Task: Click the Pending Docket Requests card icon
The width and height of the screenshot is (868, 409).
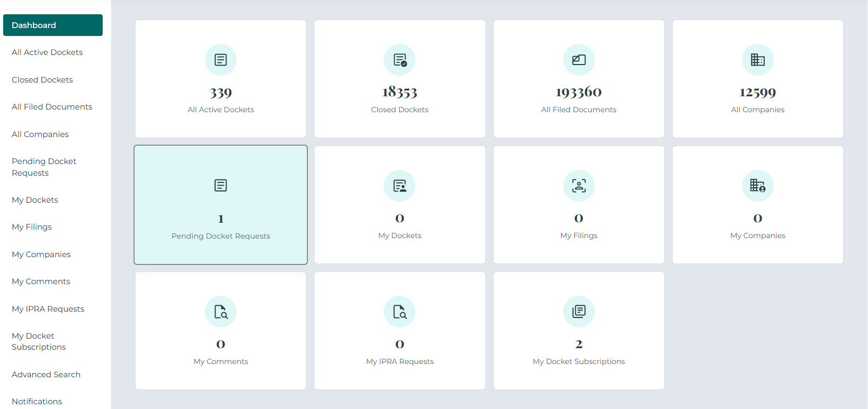Action: 221,186
